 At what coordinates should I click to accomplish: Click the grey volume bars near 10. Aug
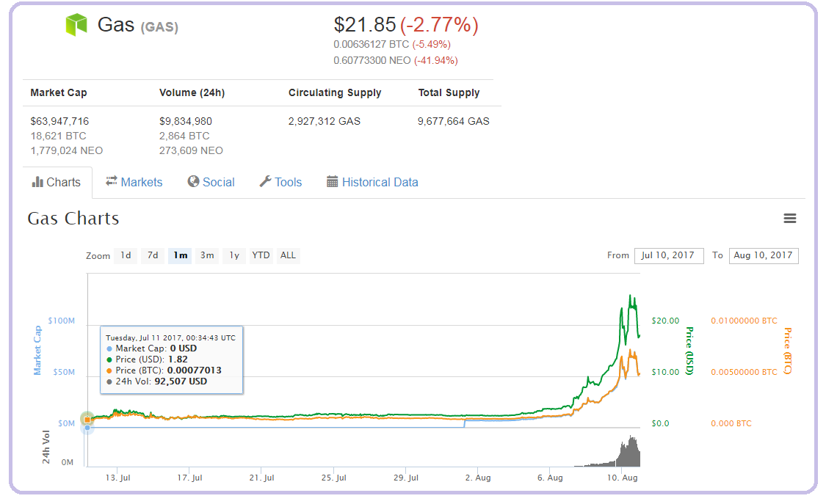click(629, 453)
